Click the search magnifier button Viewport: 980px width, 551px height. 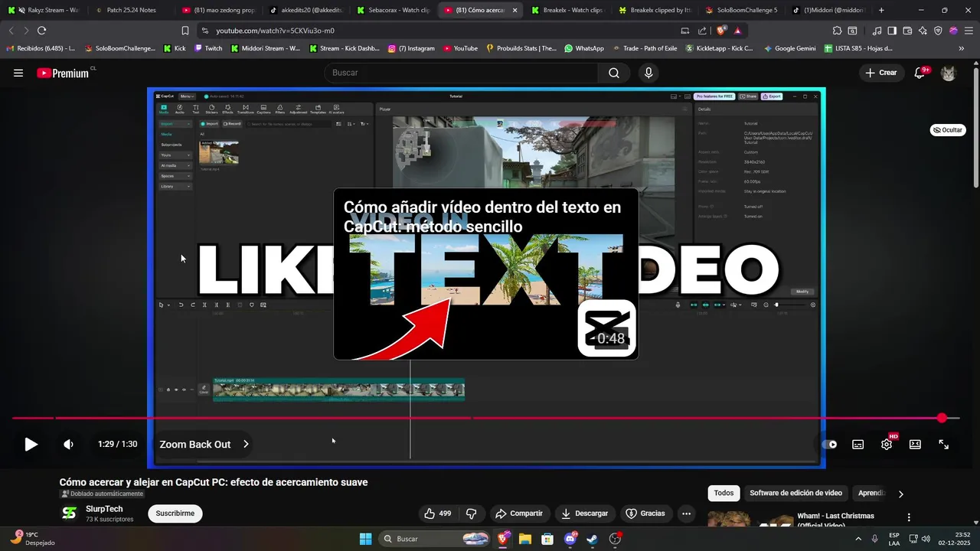614,73
